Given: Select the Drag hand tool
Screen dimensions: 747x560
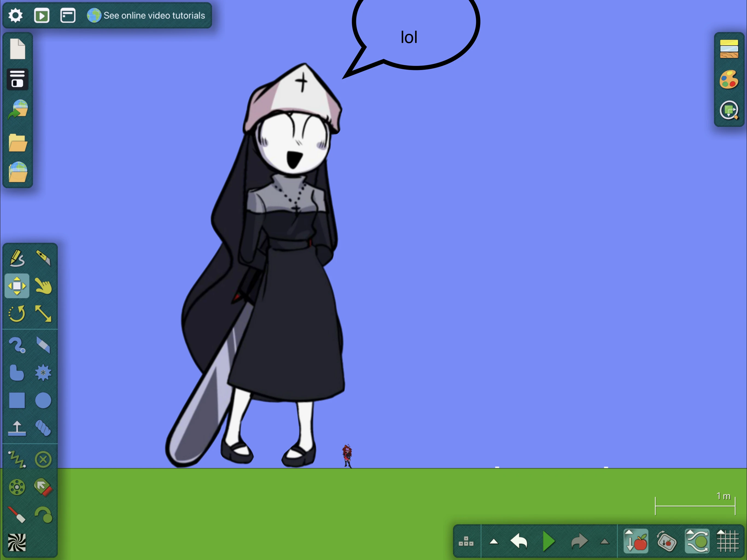Looking at the screenshot, I should tap(43, 286).
